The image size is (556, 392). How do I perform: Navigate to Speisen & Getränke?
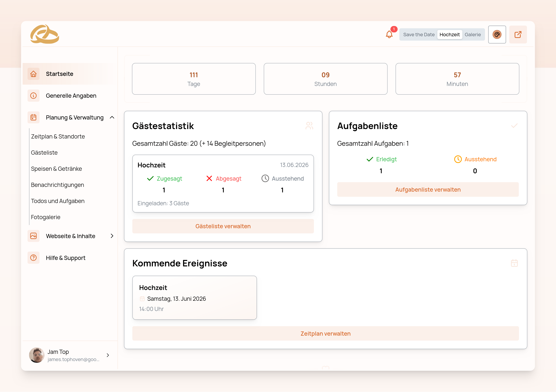click(x=56, y=169)
